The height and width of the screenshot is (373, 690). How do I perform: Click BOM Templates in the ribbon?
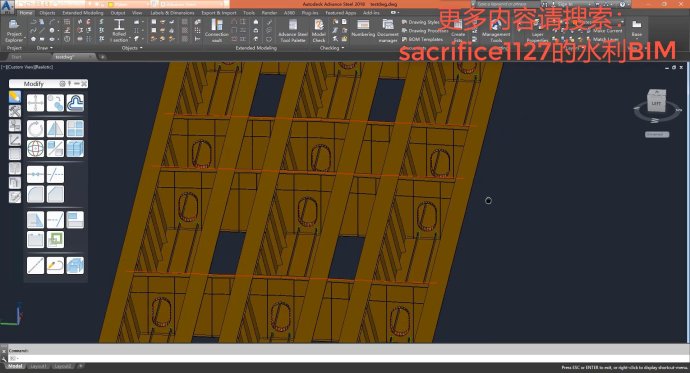click(x=422, y=39)
